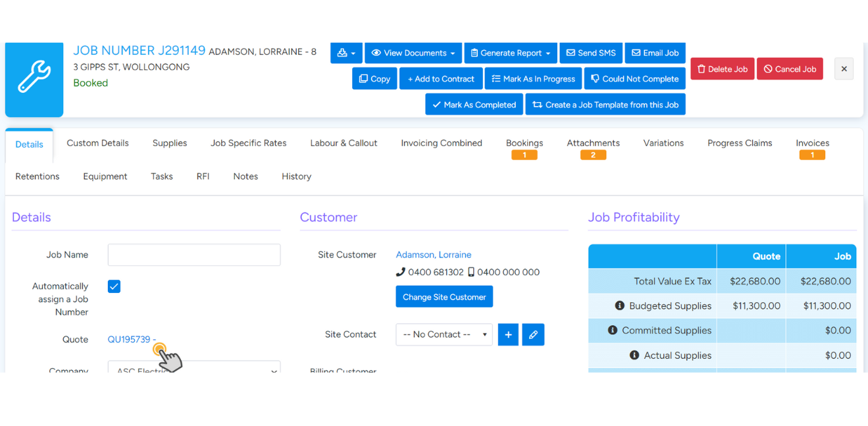Viewport: 868px width, 426px height.
Task: Close the job panel with X button
Action: pyautogui.click(x=844, y=69)
